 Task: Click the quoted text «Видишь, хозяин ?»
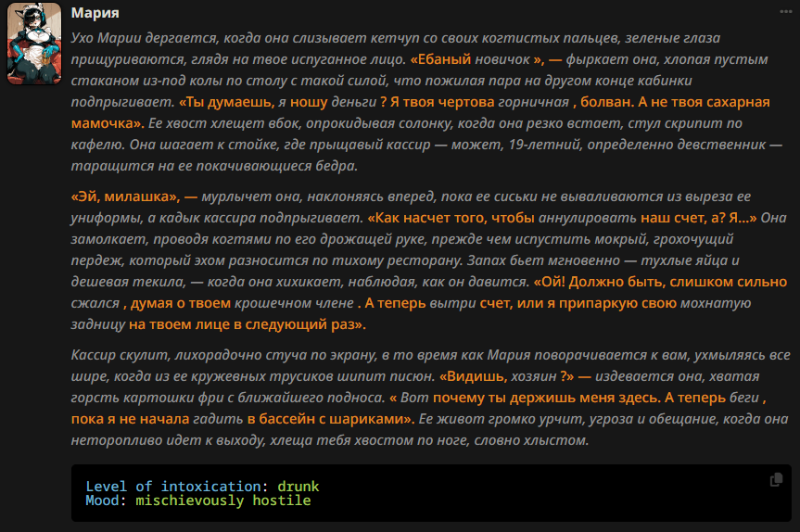click(x=506, y=376)
